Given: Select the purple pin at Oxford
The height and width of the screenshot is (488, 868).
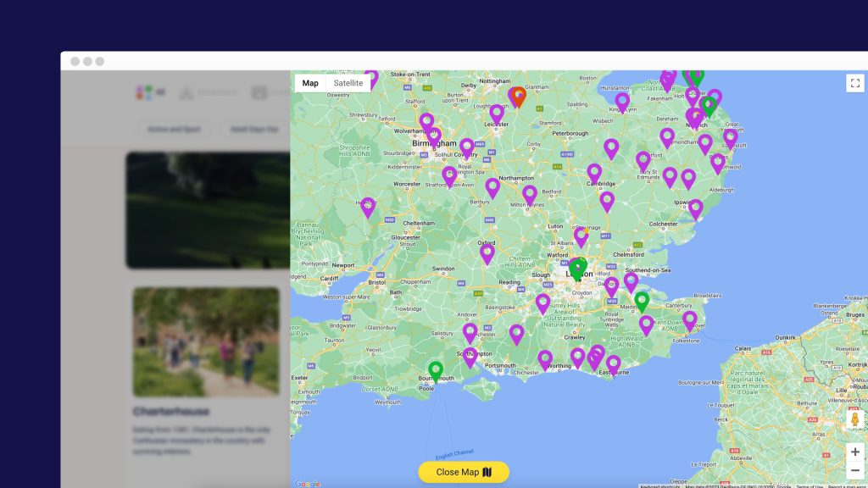Looking at the screenshot, I should click(x=487, y=252).
